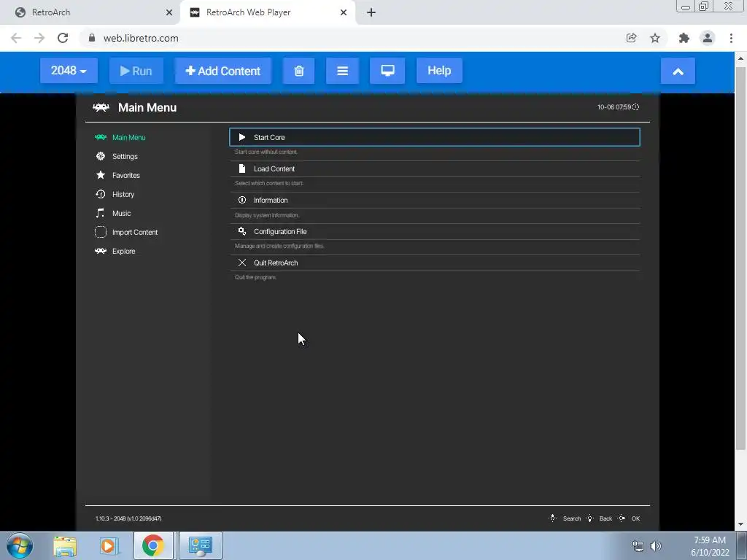Viewport: 747px width, 560px height.
Task: Click the Explore invader icon
Action: click(x=101, y=251)
